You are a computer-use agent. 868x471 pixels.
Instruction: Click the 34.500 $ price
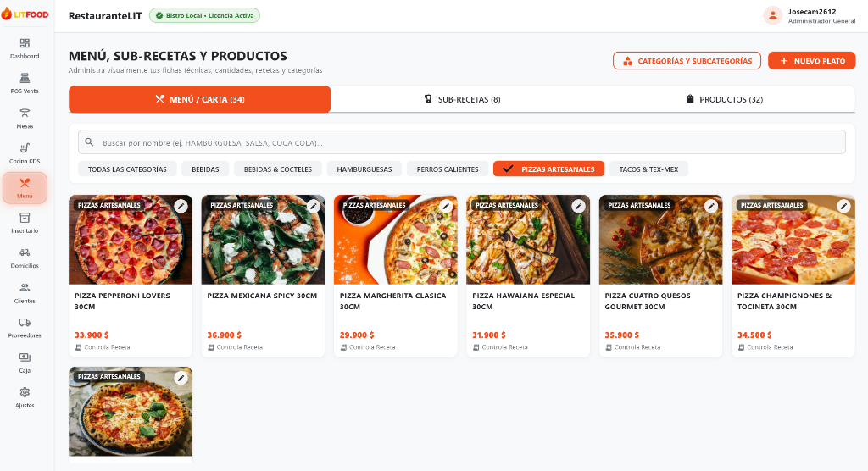(754, 335)
